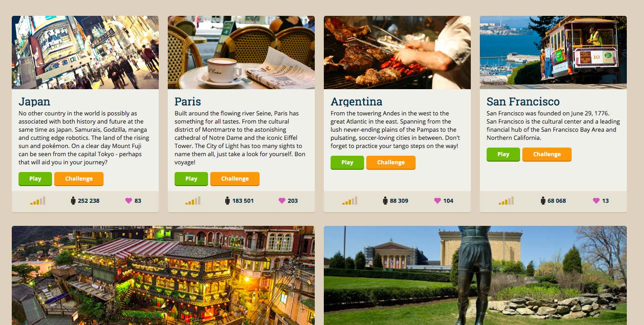
Task: Click the heart icon on Paris card
Action: 282,201
